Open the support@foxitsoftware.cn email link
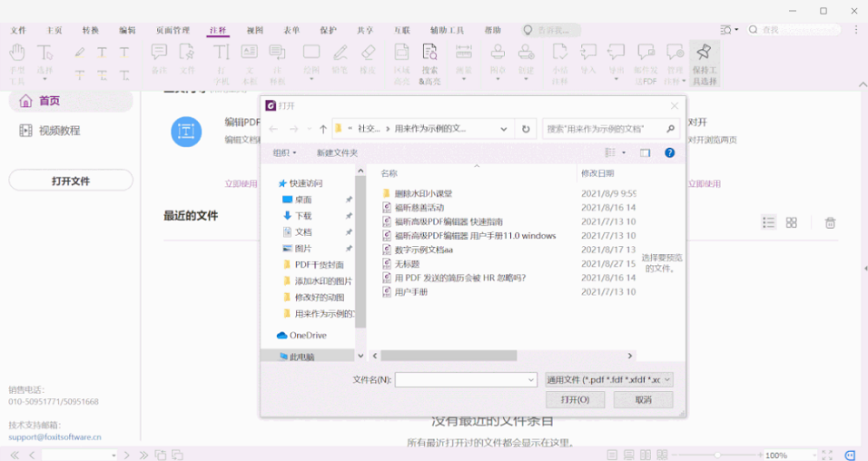 (x=54, y=437)
